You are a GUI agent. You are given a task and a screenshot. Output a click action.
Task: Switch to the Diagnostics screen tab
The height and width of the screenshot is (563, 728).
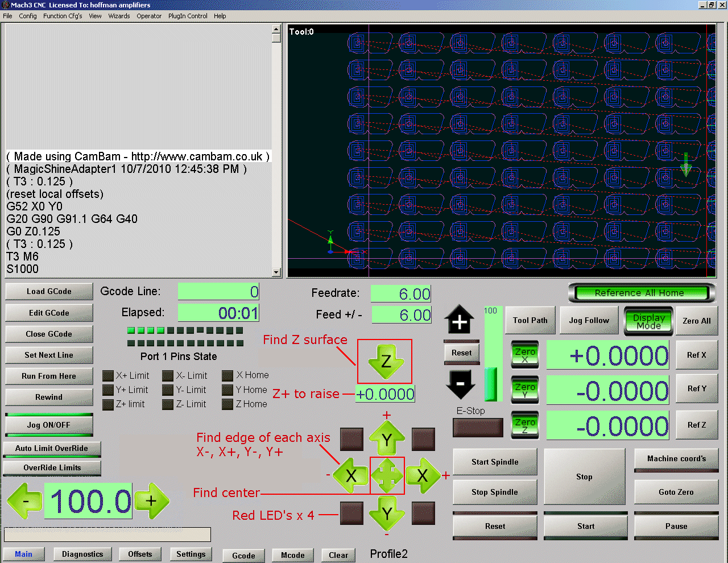point(82,554)
